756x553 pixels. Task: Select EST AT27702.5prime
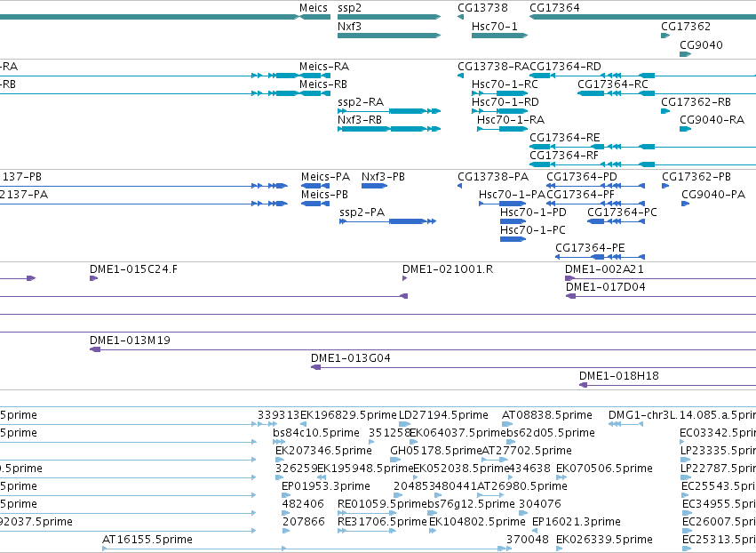[527, 451]
